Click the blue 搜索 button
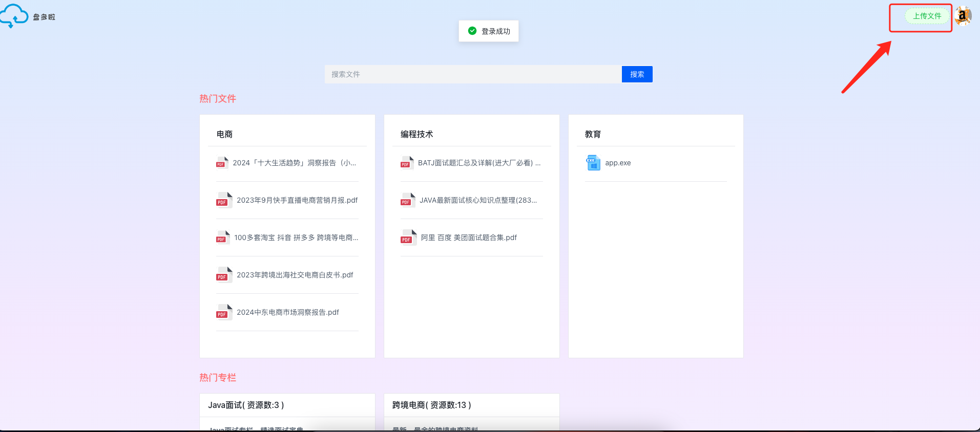The image size is (980, 432). pyautogui.click(x=637, y=74)
